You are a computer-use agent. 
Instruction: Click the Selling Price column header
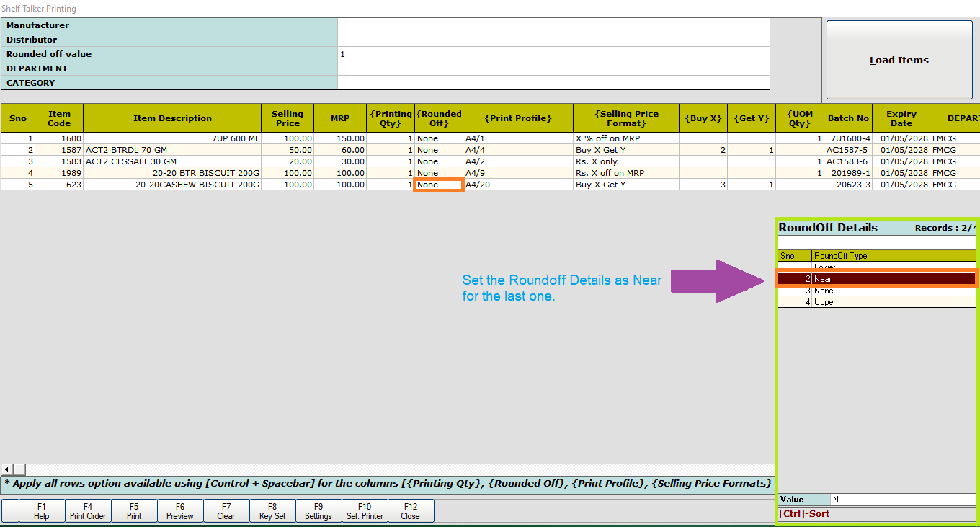[x=288, y=118]
